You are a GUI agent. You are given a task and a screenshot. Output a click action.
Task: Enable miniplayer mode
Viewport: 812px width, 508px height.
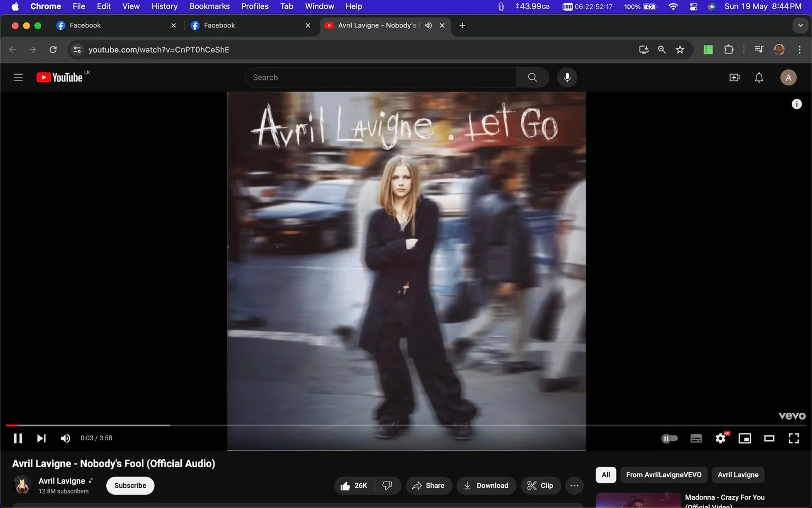(x=745, y=438)
